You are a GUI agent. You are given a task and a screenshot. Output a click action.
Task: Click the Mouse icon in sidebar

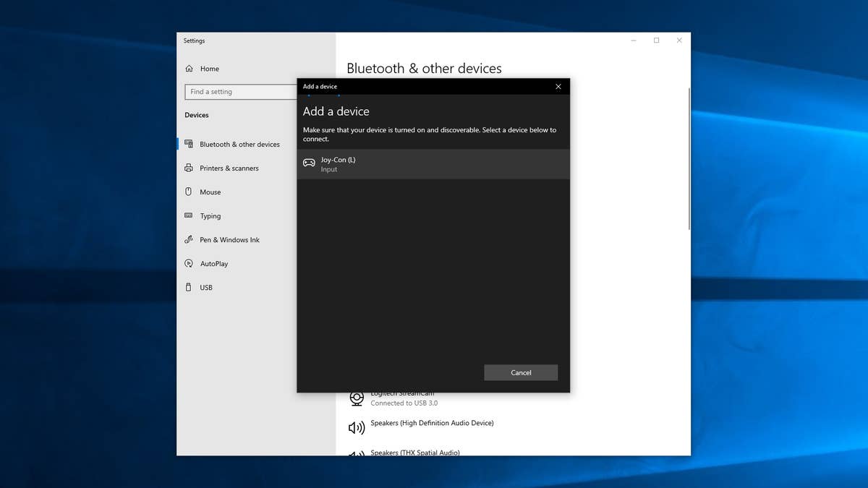click(189, 192)
